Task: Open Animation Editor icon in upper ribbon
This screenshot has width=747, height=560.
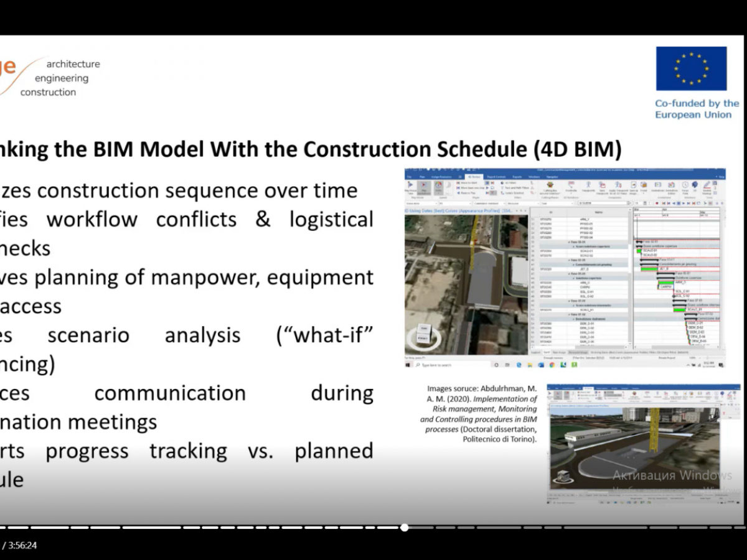Action: [670, 187]
